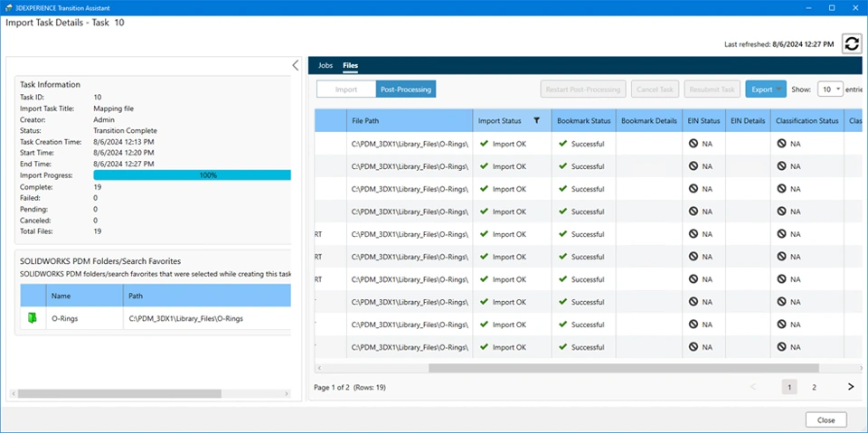
Task: Click the EIN Status column header
Action: click(703, 120)
